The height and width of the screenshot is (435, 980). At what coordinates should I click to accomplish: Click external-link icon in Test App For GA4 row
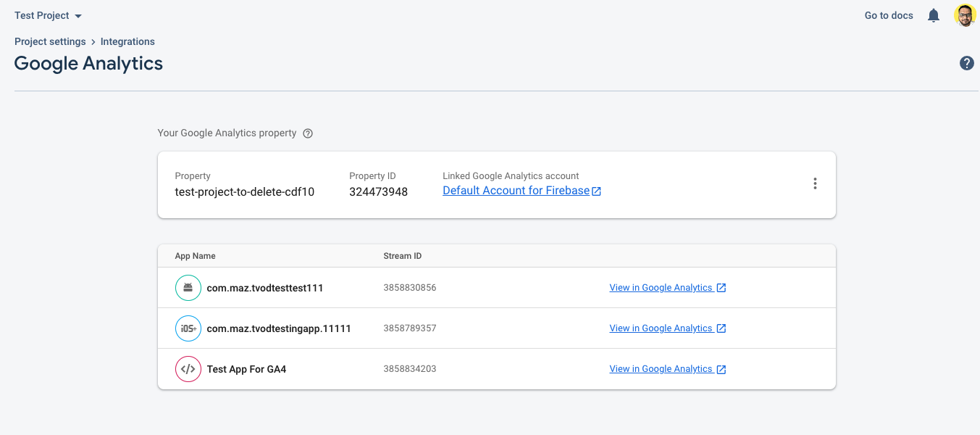coord(721,369)
